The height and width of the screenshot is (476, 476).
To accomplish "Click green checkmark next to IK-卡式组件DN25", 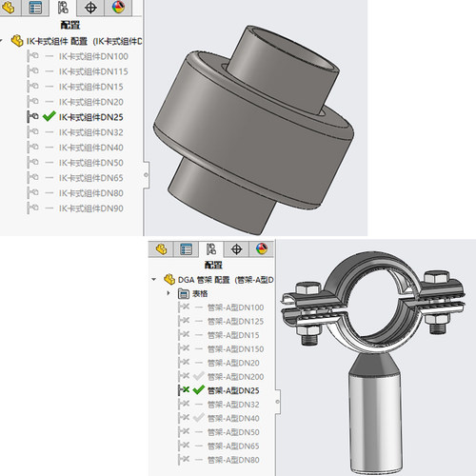I will click(x=49, y=116).
